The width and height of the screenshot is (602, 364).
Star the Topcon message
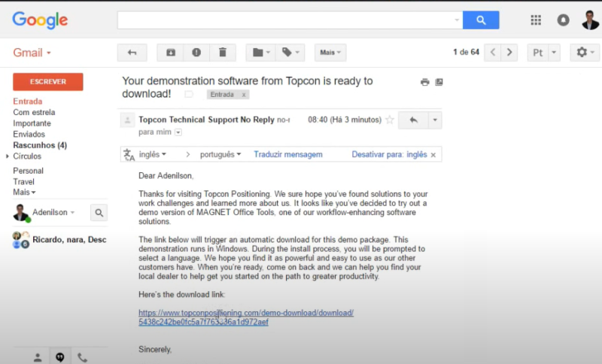[x=389, y=120]
